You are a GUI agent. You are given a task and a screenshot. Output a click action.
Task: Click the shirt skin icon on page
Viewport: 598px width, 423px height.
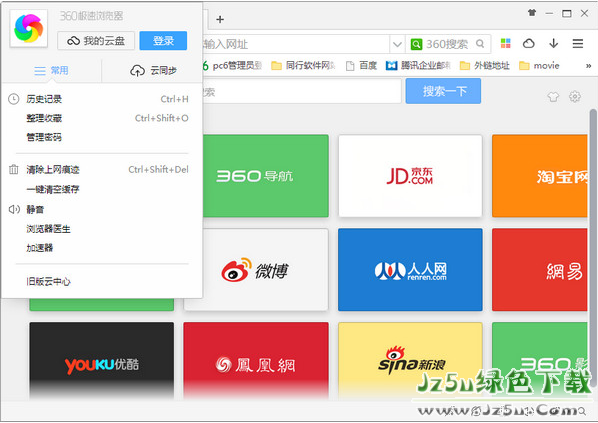point(553,97)
